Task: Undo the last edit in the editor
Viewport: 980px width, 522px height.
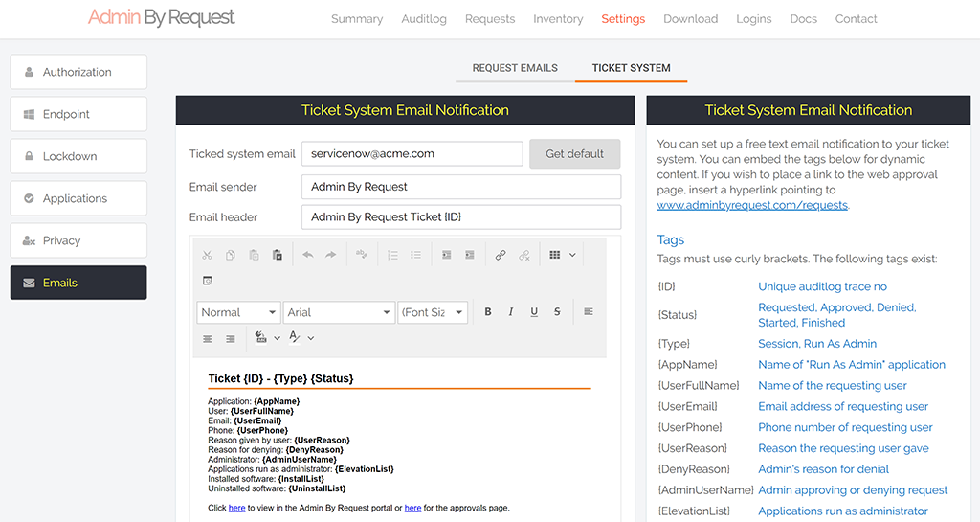Action: [307, 255]
